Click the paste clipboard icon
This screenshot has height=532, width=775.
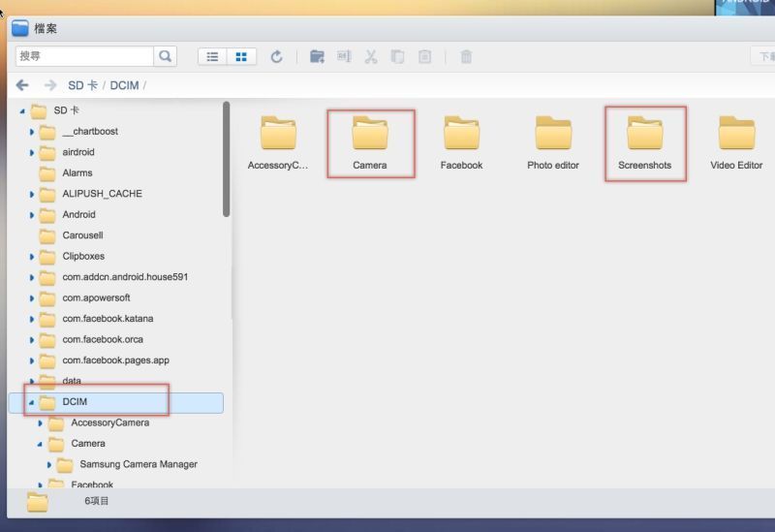click(424, 57)
